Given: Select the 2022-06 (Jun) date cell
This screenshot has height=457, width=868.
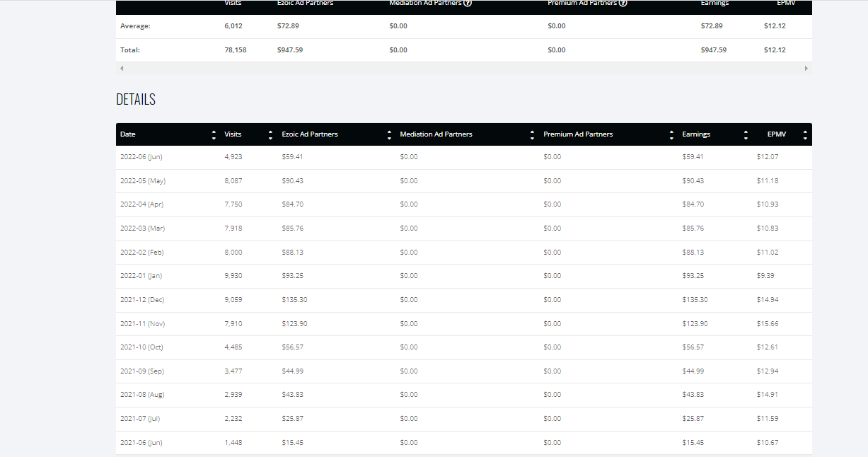Looking at the screenshot, I should pos(141,157).
